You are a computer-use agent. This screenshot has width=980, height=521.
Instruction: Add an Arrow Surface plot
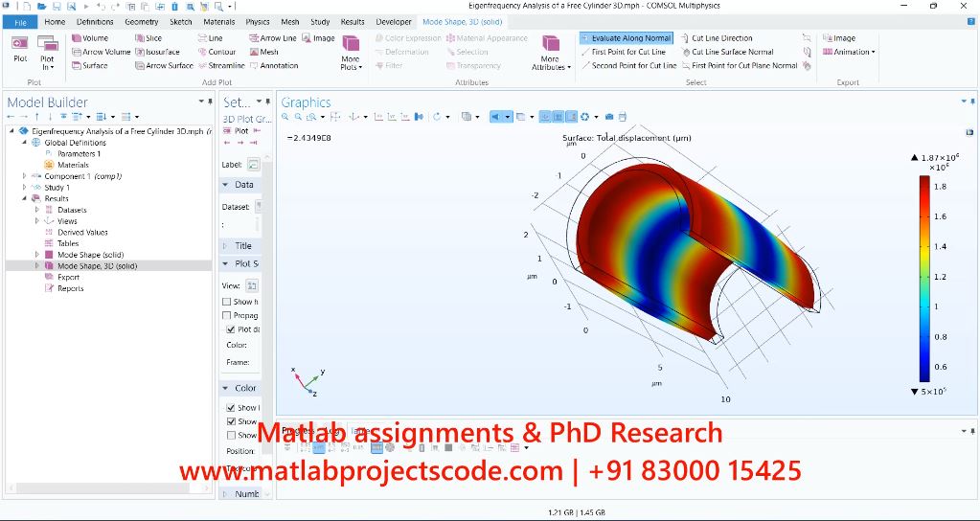click(x=165, y=65)
